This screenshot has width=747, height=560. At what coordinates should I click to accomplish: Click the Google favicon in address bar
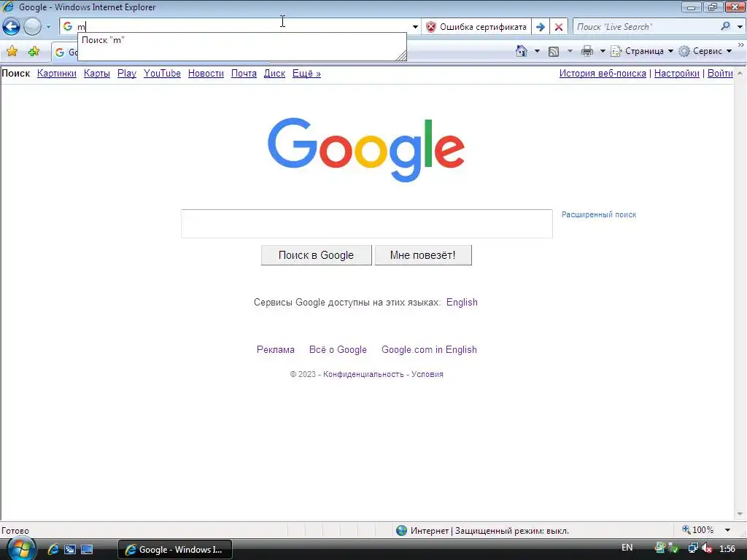click(x=68, y=27)
